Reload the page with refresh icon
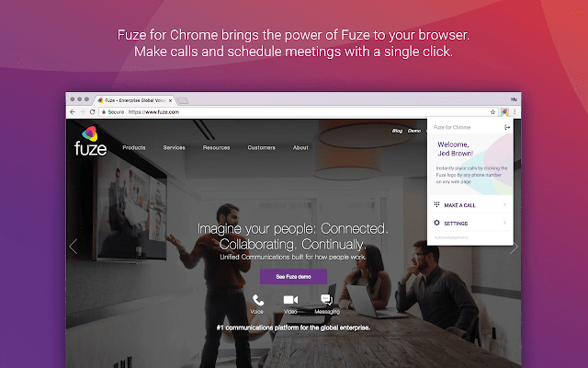The width and height of the screenshot is (588, 368). (92, 112)
